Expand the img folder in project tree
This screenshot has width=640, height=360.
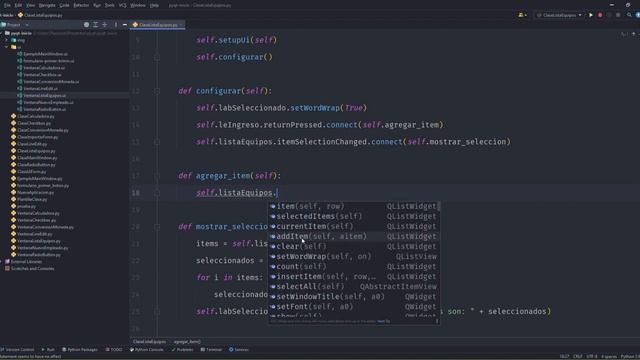point(7,40)
